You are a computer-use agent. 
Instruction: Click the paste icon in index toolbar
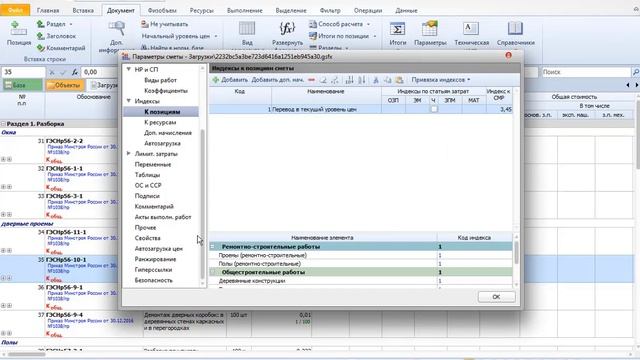pos(399,80)
